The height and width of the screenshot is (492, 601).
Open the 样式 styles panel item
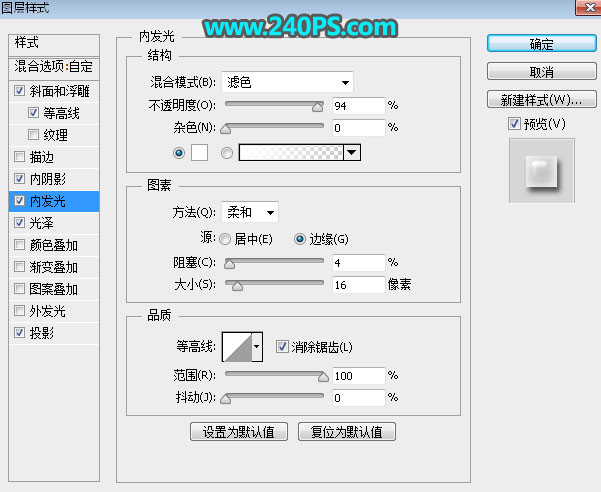54,44
